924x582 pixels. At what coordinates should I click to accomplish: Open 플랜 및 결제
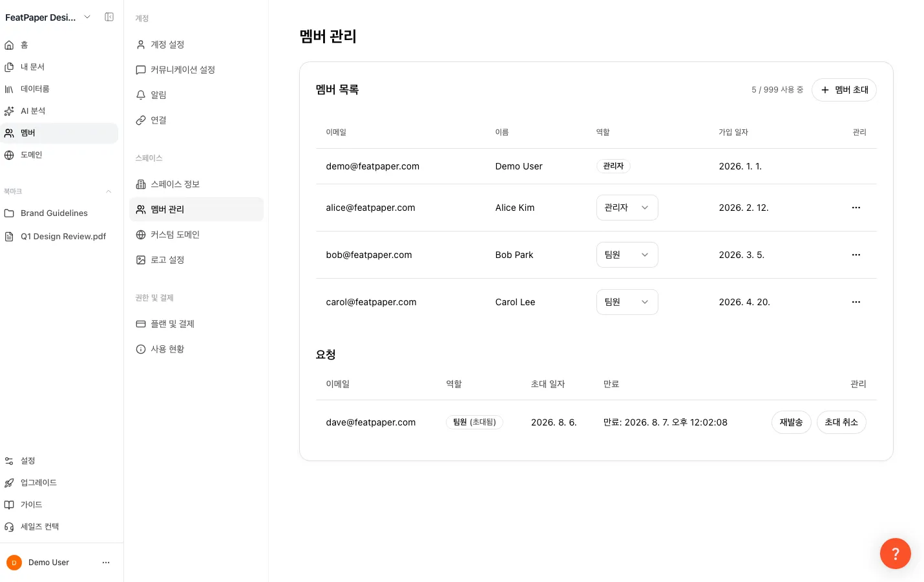196,324
